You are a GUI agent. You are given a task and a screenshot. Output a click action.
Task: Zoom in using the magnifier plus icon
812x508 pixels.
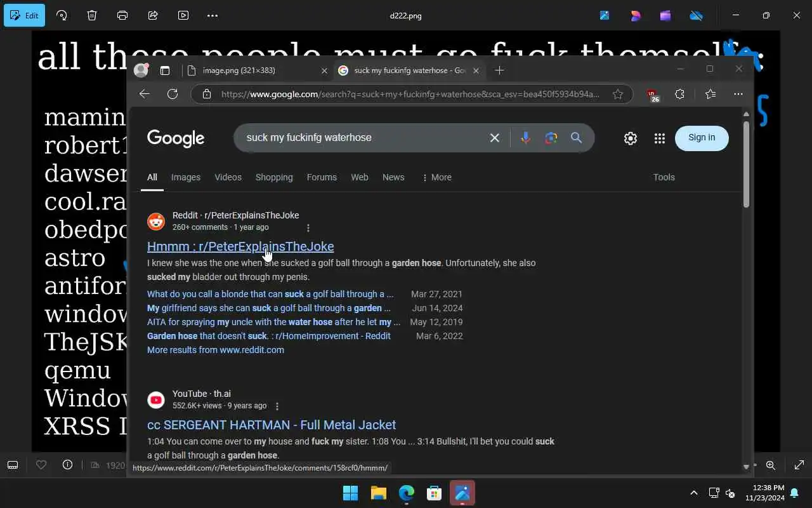[771, 465]
